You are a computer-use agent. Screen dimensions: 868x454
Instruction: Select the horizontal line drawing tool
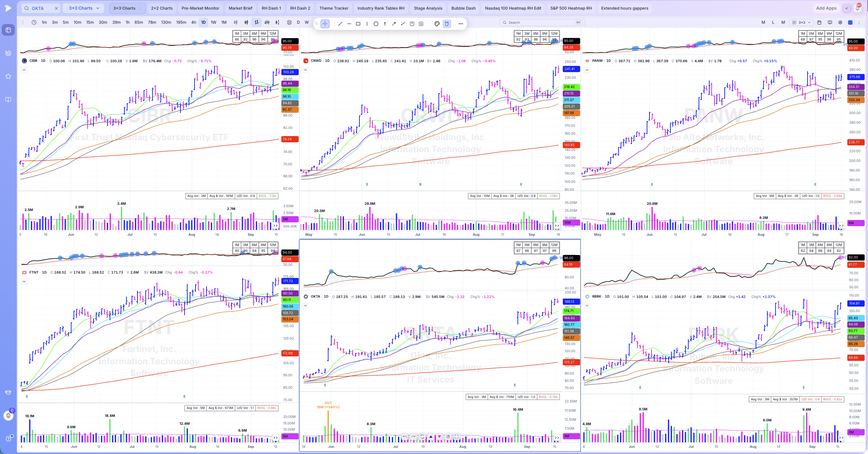[349, 24]
